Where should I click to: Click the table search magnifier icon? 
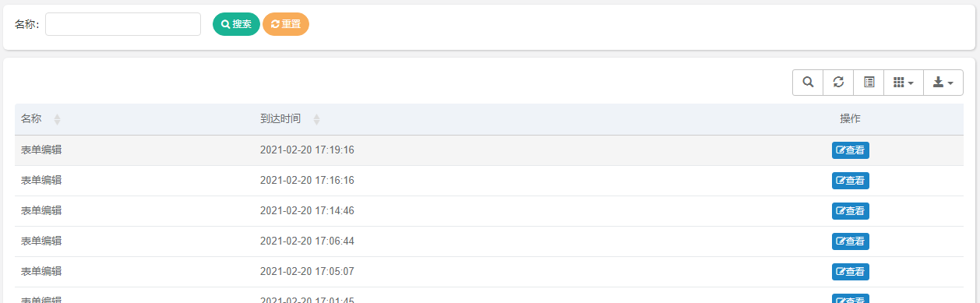pos(808,83)
